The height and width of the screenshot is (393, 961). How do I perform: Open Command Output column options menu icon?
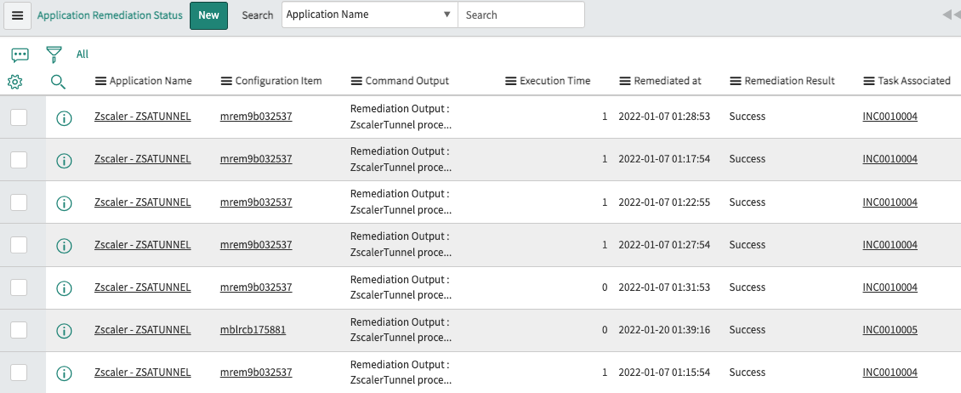356,81
